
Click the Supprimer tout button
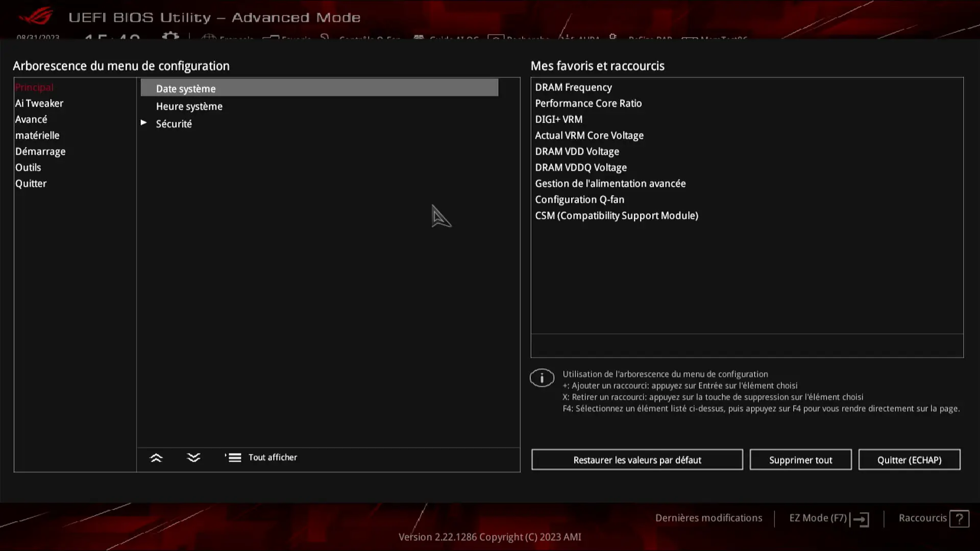pos(800,460)
